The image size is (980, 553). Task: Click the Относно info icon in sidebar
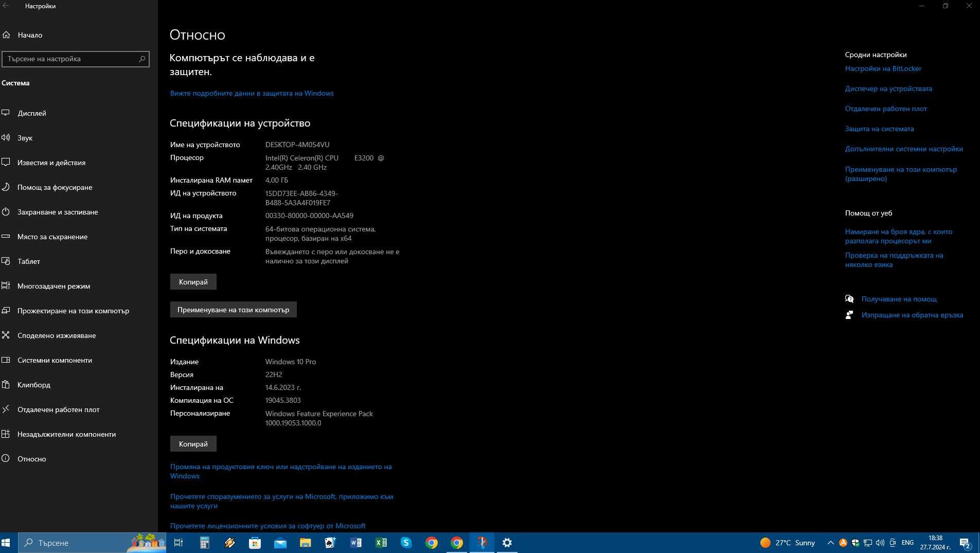[x=6, y=458]
